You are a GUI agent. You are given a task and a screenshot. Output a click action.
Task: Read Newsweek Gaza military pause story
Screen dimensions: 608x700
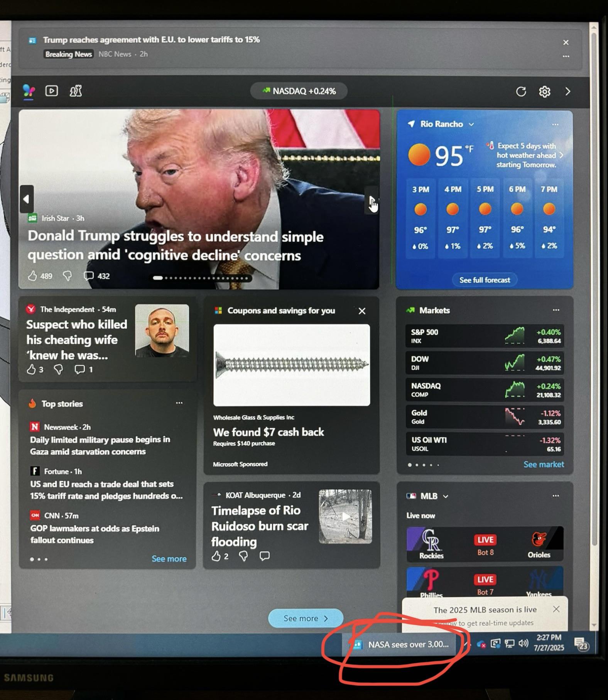[100, 445]
